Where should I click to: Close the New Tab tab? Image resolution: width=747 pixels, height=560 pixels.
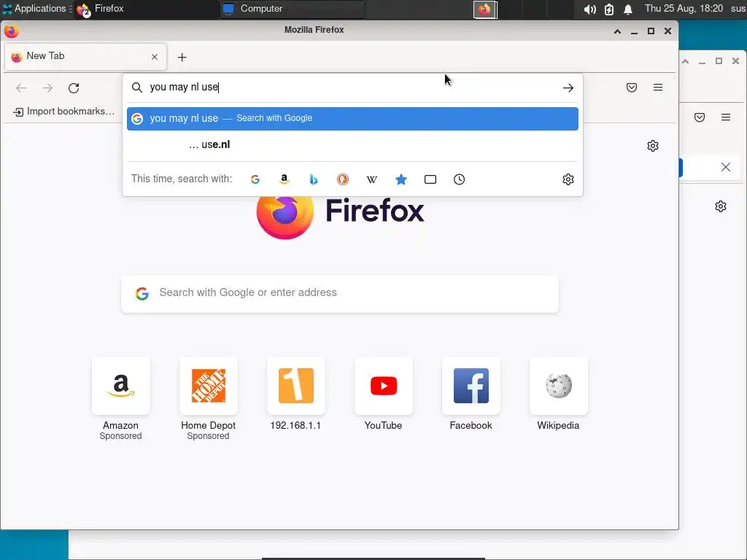click(155, 57)
